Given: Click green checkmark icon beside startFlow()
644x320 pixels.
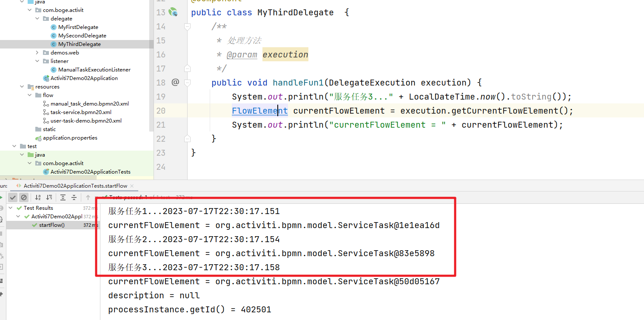Looking at the screenshot, I should click(x=34, y=225).
